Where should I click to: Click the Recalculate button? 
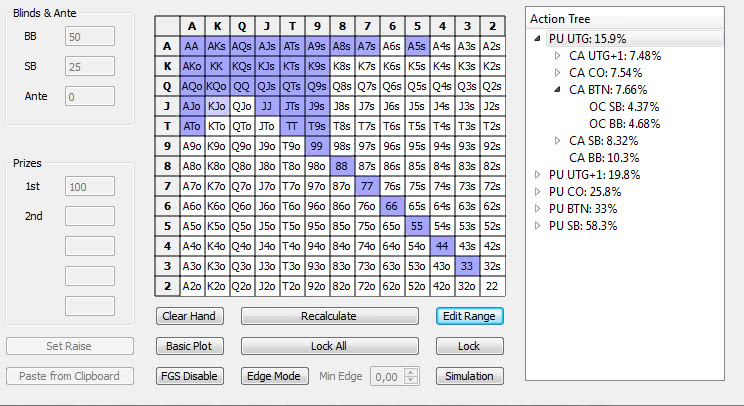pos(328,316)
